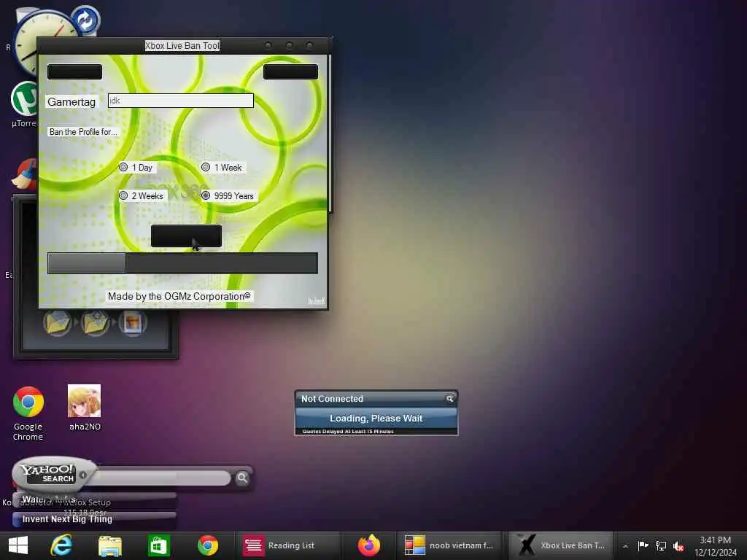Show hidden system tray icons

click(x=625, y=546)
